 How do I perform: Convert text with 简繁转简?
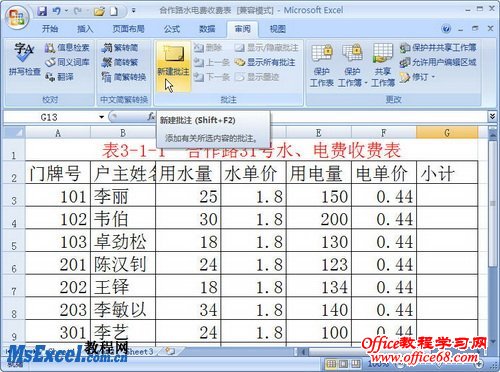pos(120,48)
